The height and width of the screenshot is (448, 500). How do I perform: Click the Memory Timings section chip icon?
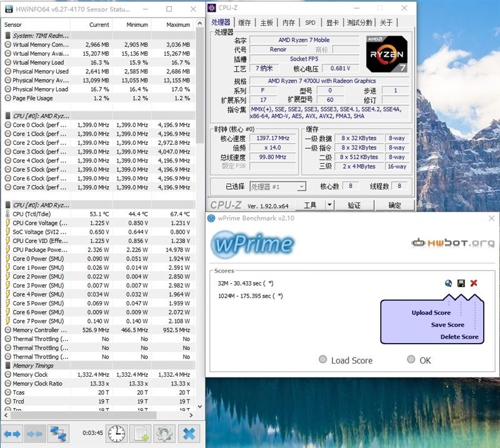[7, 366]
